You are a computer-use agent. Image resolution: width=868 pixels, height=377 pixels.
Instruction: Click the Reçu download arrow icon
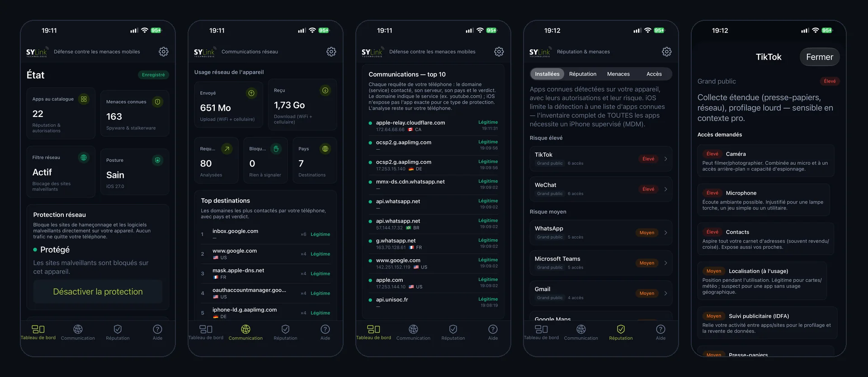pyautogui.click(x=325, y=90)
